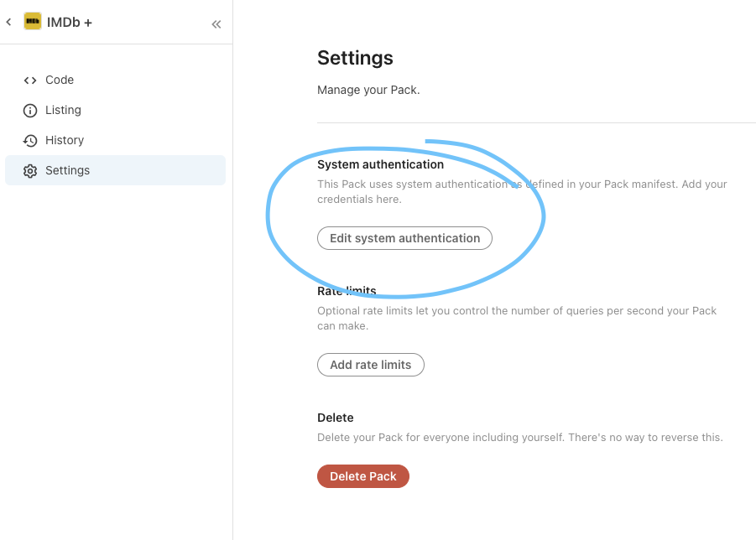Go to the Listing page label
Screen dimensions: 756x540
click(63, 111)
